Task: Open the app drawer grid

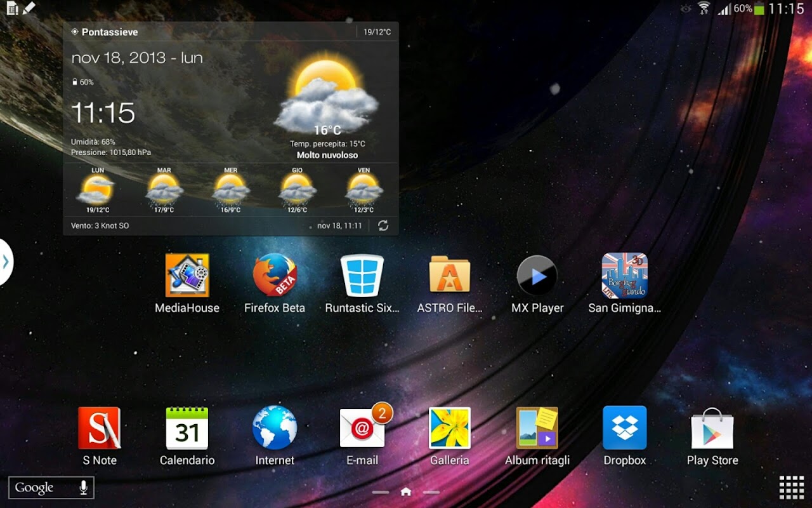Action: 792,488
